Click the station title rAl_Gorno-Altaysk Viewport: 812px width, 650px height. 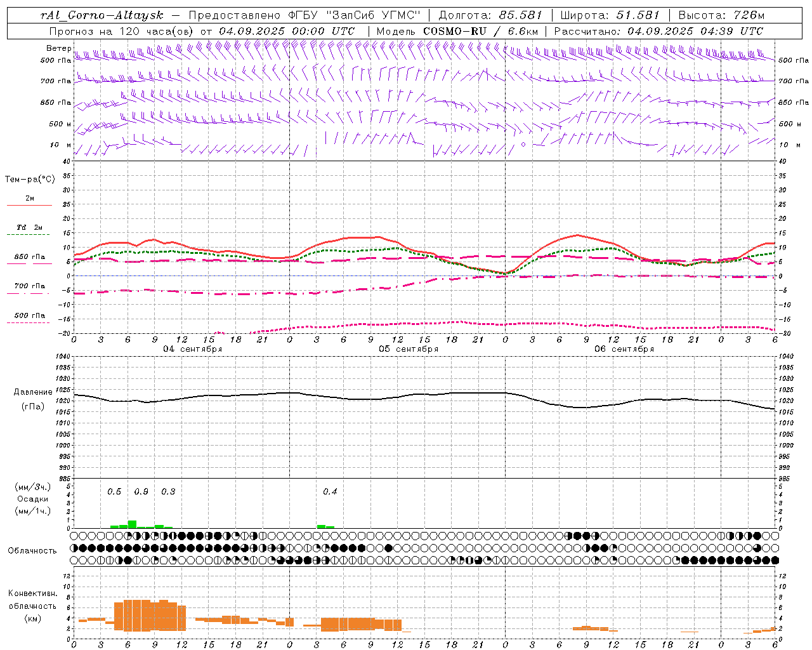point(101,15)
